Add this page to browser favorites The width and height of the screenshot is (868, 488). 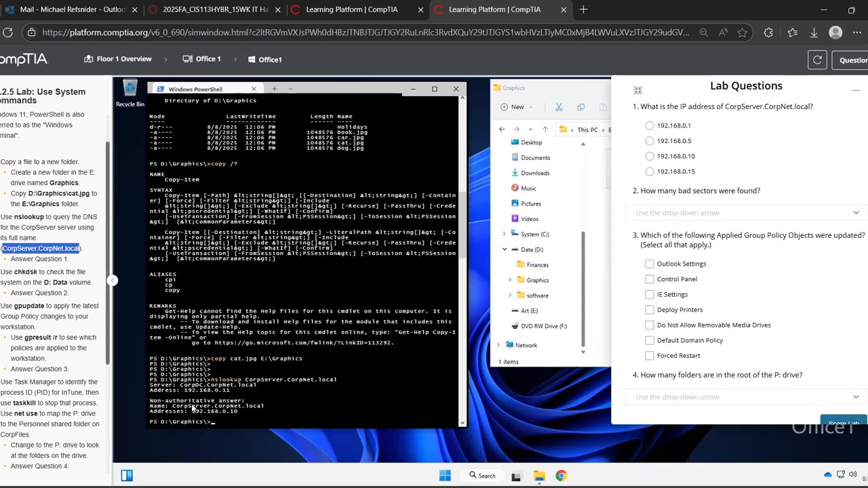[x=743, y=33]
